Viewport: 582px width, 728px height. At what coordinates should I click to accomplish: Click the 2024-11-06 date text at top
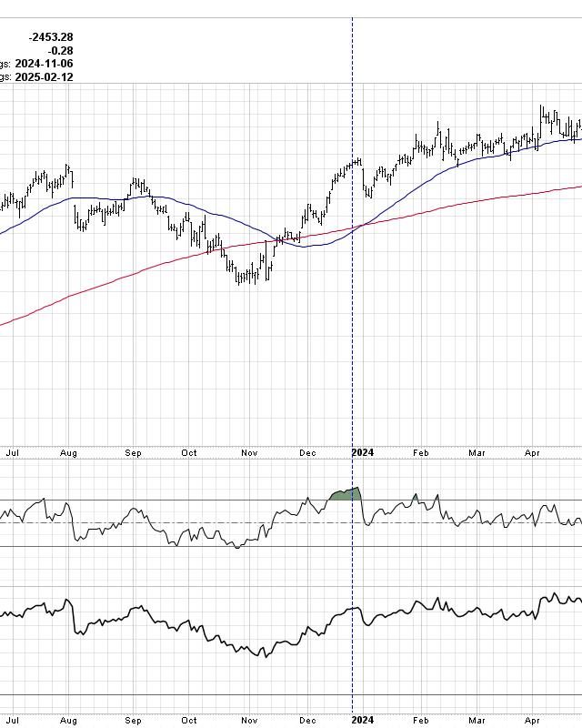click(x=44, y=64)
